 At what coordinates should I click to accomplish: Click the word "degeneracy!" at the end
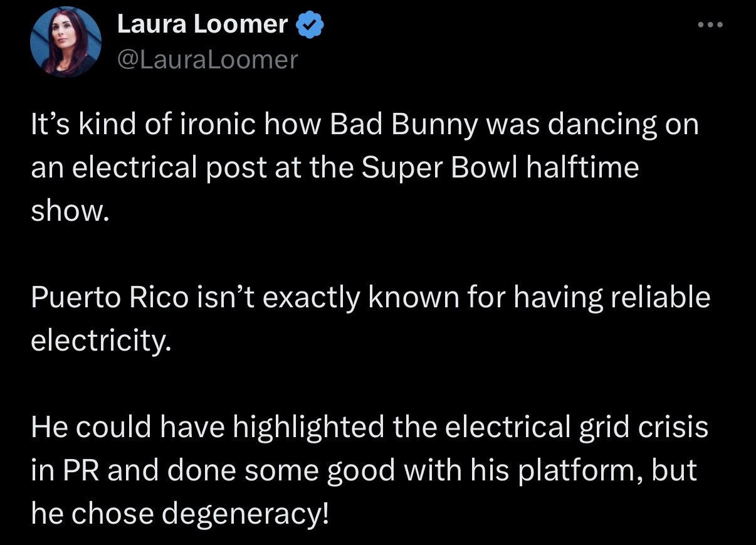point(246,514)
